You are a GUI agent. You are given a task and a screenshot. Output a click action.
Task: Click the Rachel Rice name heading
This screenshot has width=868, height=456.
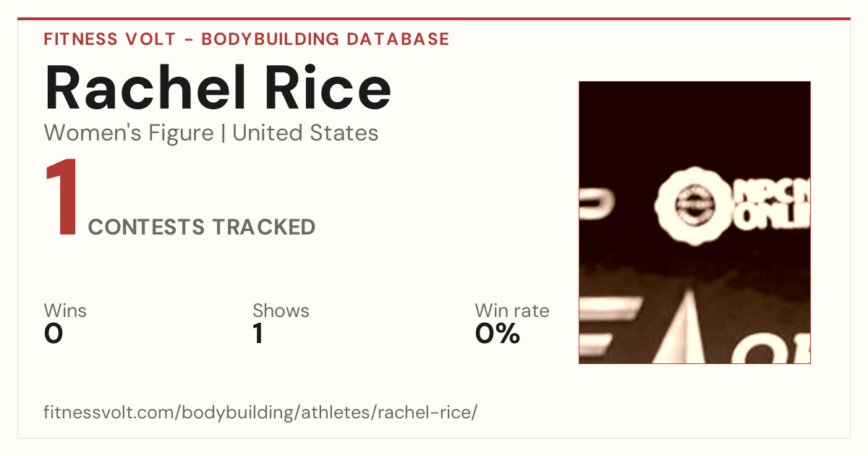[218, 88]
